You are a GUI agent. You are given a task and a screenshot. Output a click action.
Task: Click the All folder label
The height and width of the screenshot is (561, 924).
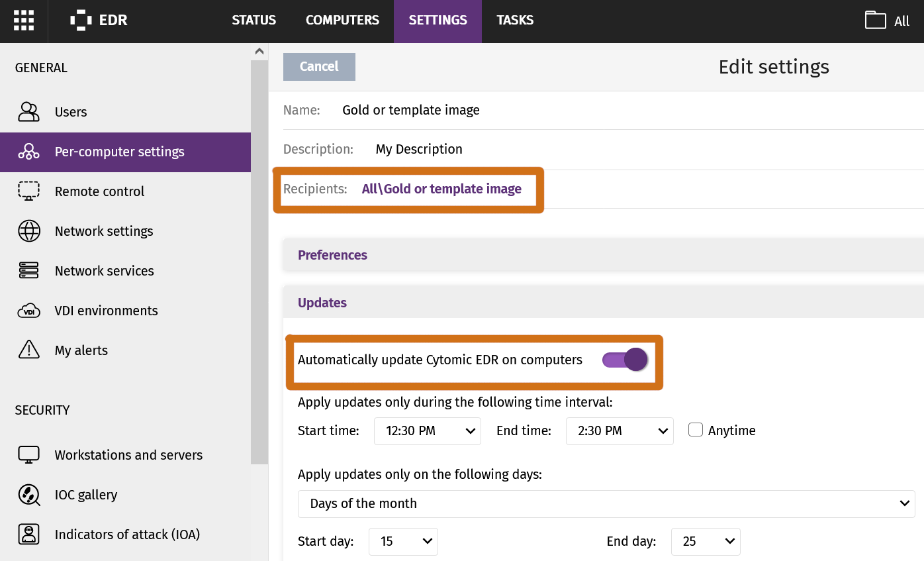pyautogui.click(x=901, y=21)
